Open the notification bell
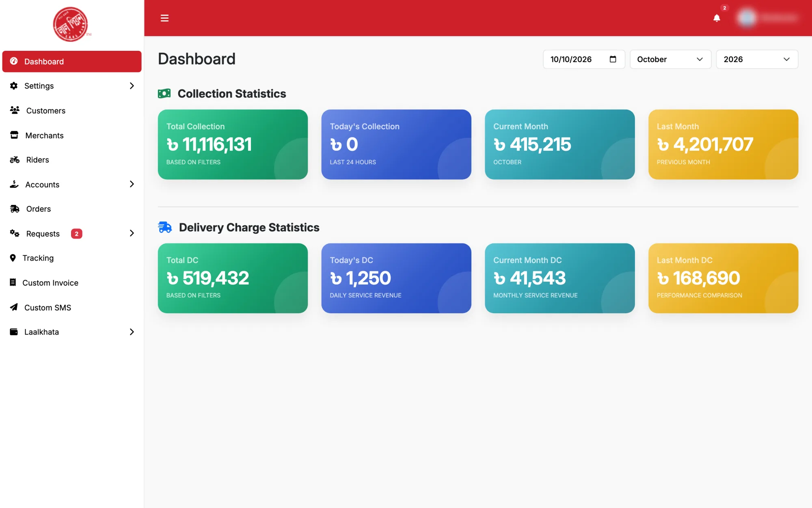 717,18
